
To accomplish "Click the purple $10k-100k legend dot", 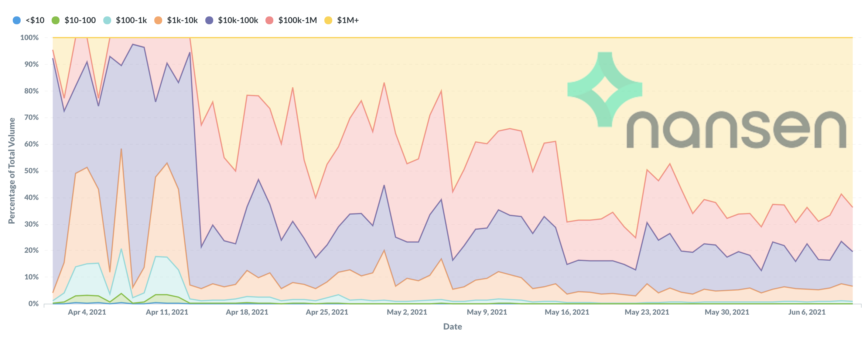I will click(209, 21).
